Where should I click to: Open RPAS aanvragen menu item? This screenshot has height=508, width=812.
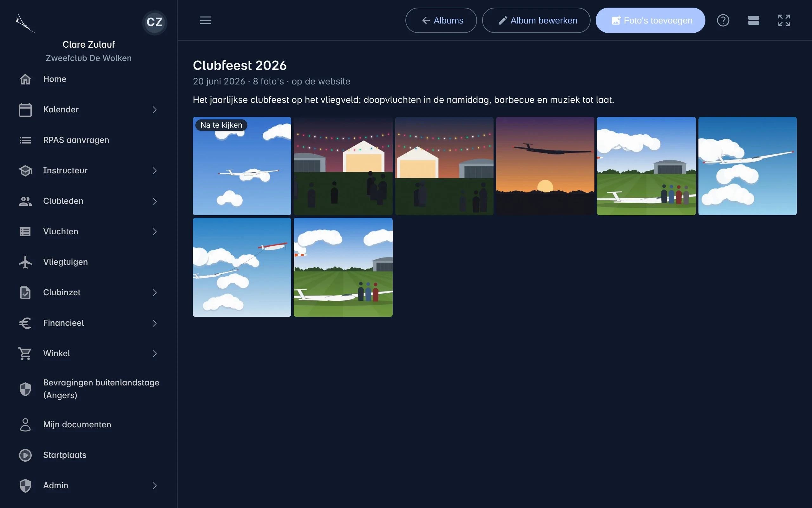tap(88, 140)
